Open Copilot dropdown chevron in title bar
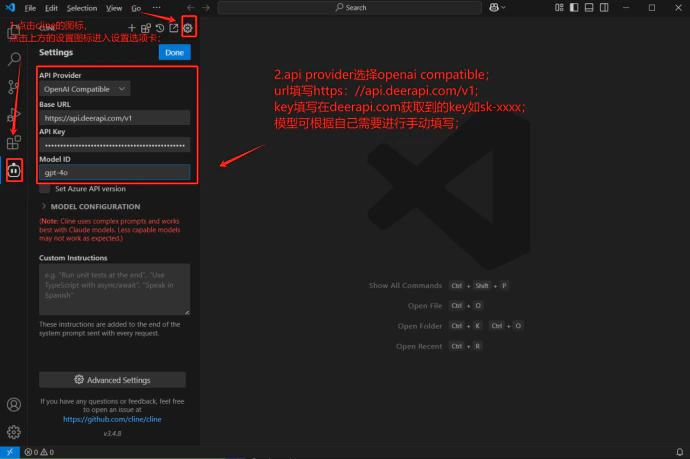The height and width of the screenshot is (459, 690). (x=503, y=7)
